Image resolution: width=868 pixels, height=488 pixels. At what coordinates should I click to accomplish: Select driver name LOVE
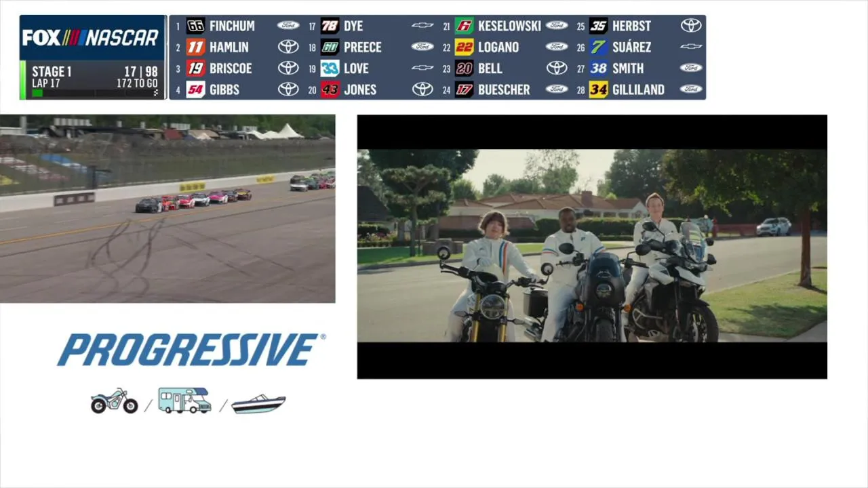(x=356, y=68)
